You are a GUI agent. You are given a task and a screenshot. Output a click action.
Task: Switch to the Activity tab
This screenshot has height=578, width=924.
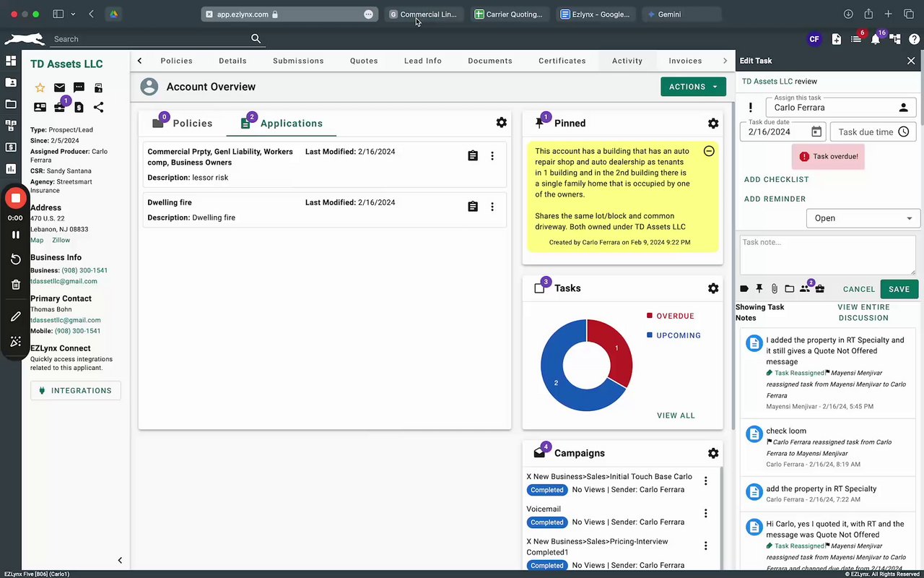pyautogui.click(x=627, y=61)
